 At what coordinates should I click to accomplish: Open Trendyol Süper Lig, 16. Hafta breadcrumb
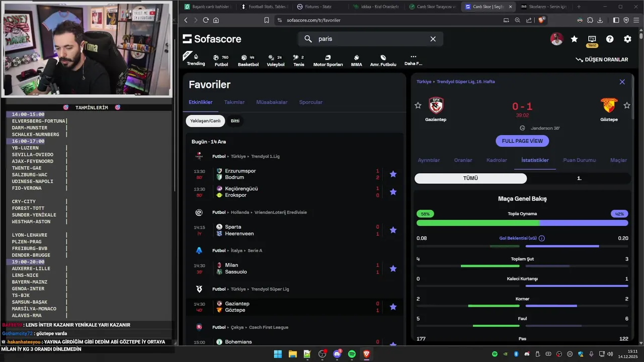point(466,81)
